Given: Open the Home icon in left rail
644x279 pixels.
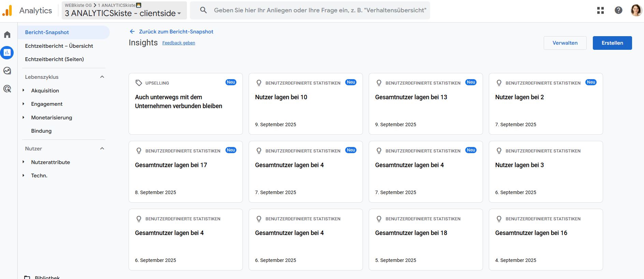Looking at the screenshot, I should pos(7,34).
